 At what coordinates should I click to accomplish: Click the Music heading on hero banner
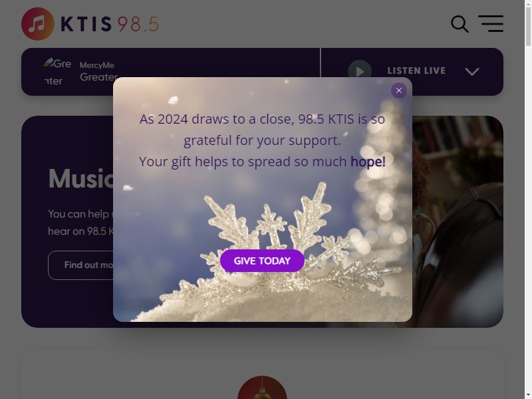(80, 178)
